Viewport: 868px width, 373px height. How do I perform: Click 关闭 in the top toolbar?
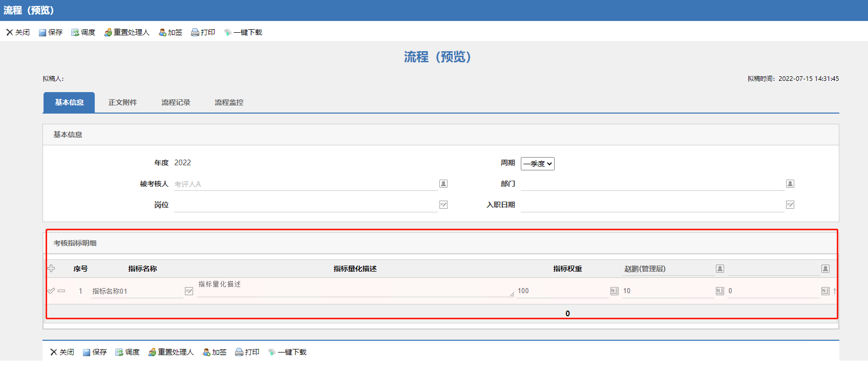[18, 32]
